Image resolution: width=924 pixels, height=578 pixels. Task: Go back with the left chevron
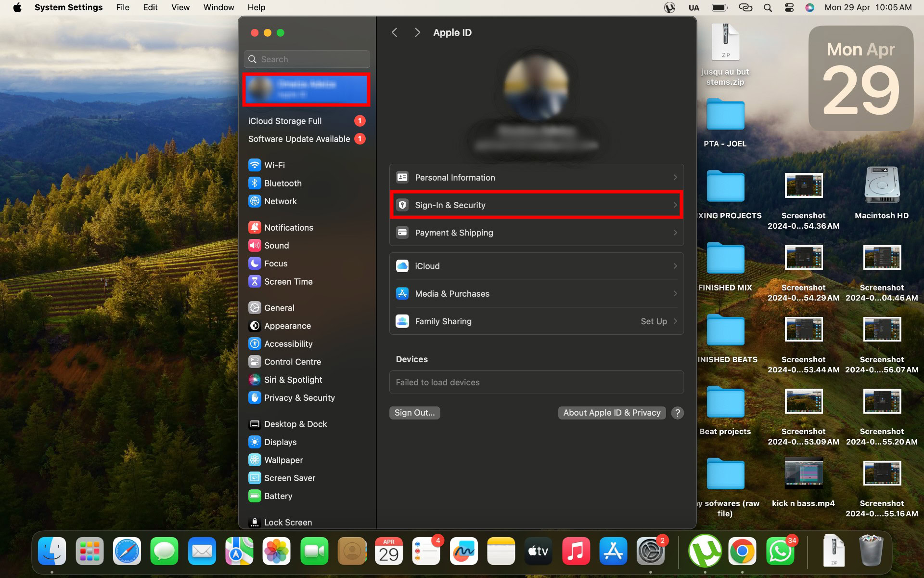pos(395,32)
